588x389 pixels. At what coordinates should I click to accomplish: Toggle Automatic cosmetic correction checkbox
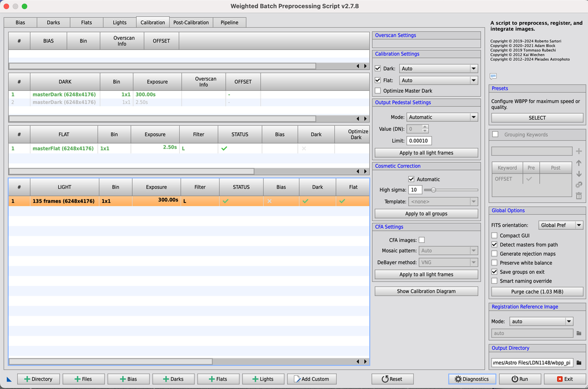pyautogui.click(x=411, y=179)
